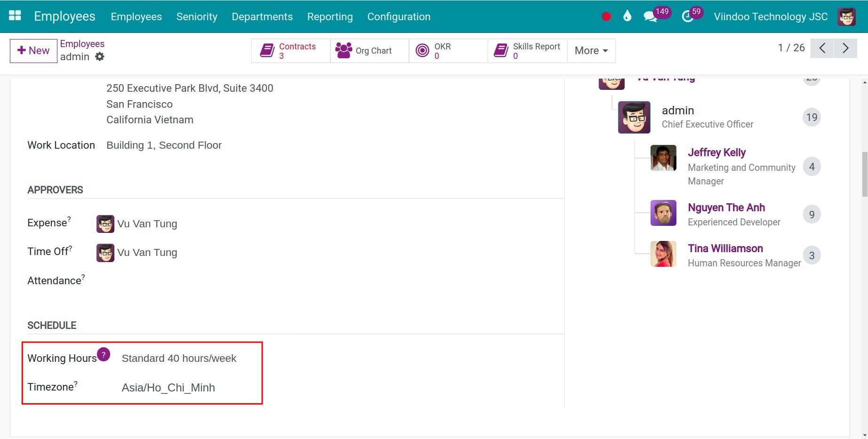Switch company Viindoo Technology JSC
This screenshot has height=439, width=868.
tap(771, 16)
